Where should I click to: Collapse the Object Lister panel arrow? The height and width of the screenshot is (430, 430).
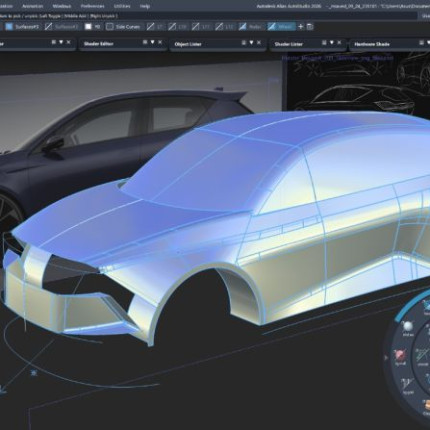click(251, 42)
